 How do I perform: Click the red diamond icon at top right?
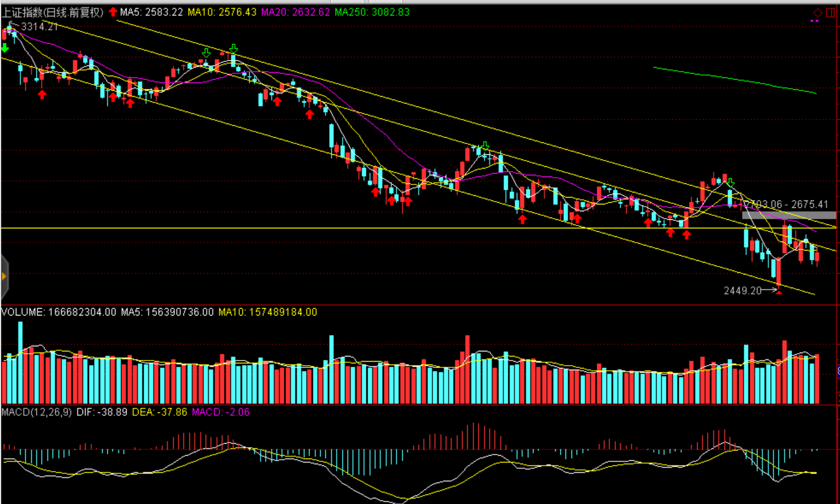click(817, 12)
